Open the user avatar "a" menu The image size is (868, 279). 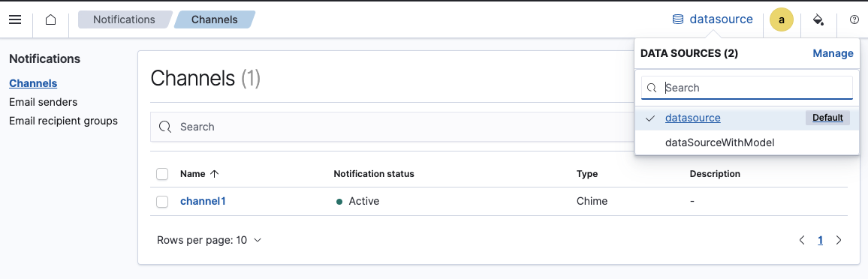coord(782,20)
